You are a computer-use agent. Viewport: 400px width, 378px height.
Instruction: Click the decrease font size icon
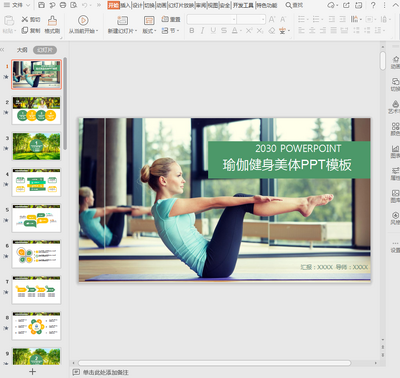[283, 19]
